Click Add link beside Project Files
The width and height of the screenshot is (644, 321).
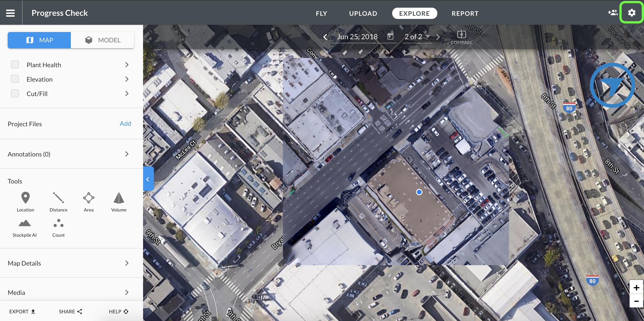click(125, 124)
